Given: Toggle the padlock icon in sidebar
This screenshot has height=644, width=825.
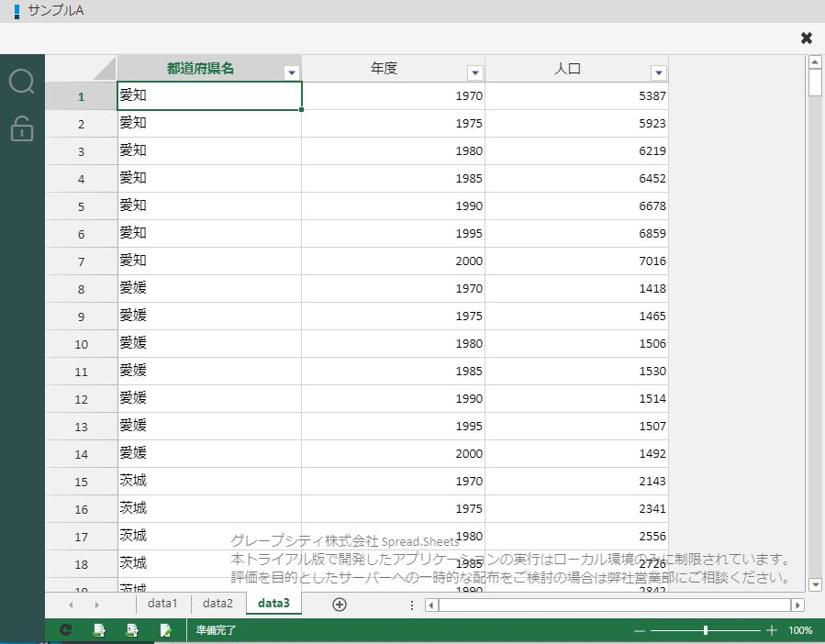Looking at the screenshot, I should coord(22,129).
